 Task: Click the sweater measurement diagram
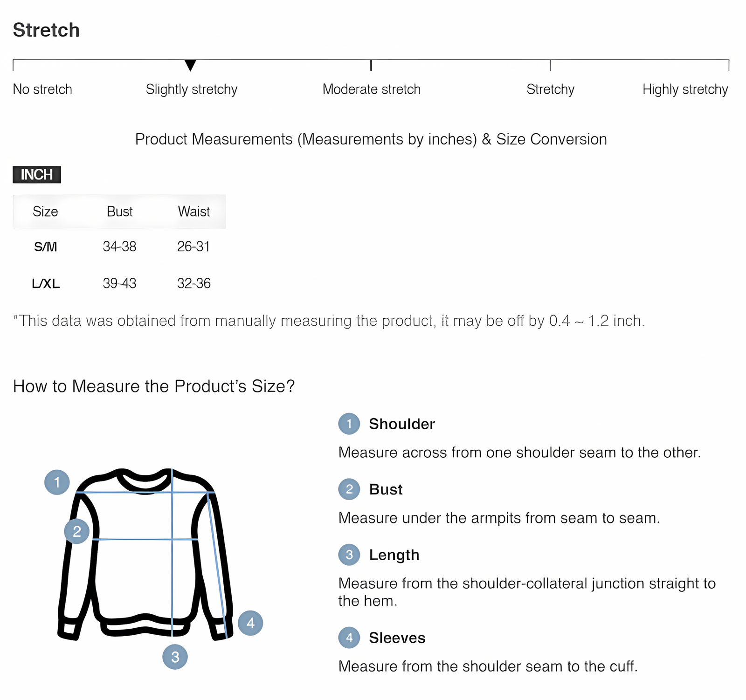point(145,555)
